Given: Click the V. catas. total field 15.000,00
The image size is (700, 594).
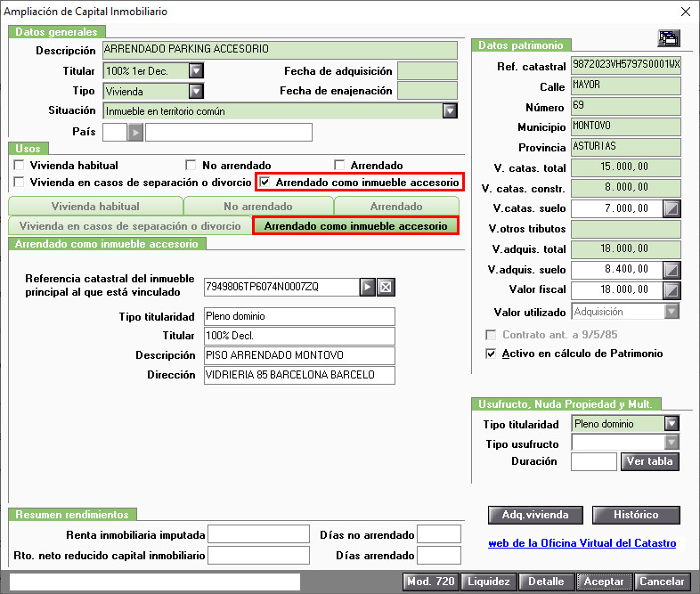Looking at the screenshot, I should 626,167.
